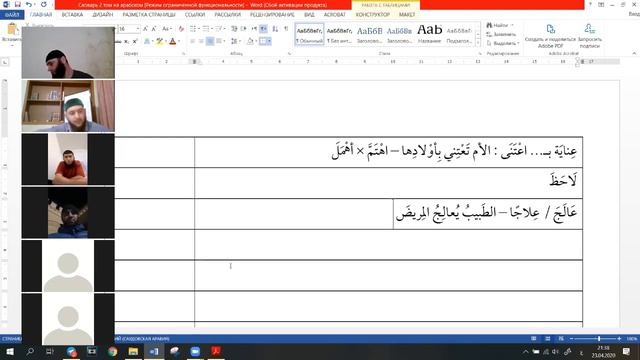The width and height of the screenshot is (640, 360).
Task: Open Zoom app from the taskbar
Action: click(195, 351)
